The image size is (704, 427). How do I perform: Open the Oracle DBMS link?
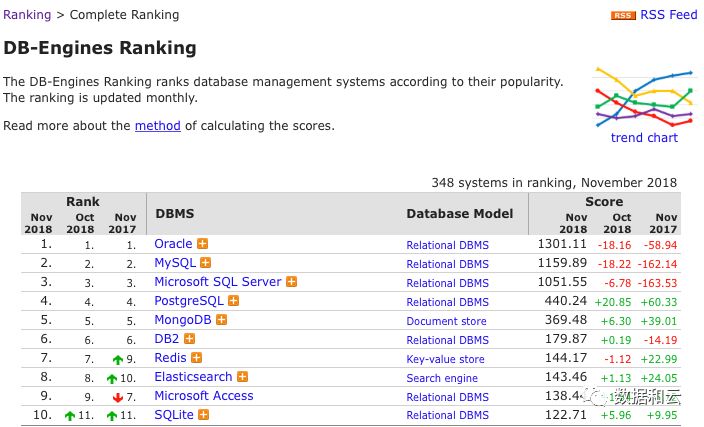173,244
